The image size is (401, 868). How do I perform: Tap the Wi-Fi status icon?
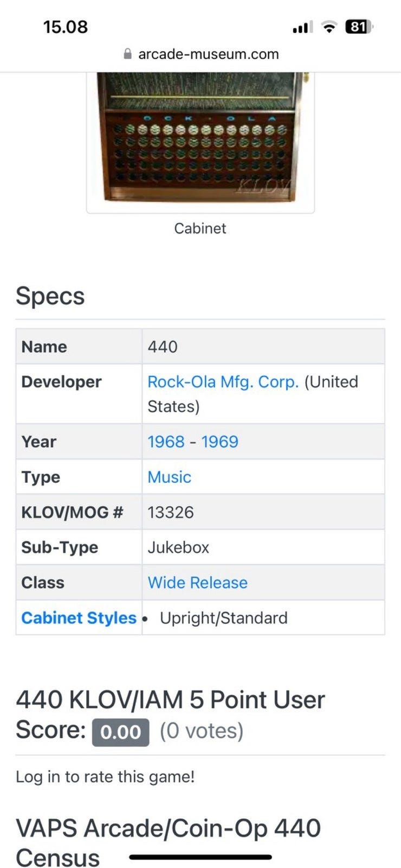coord(328,27)
